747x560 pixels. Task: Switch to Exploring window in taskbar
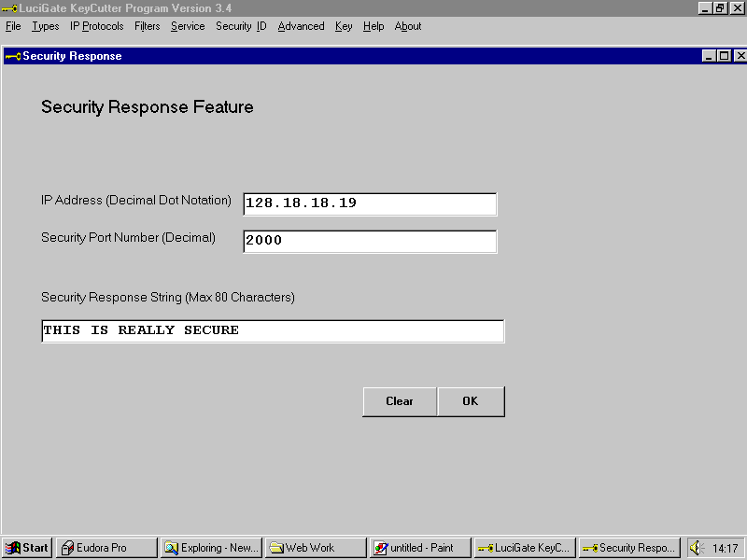[x=211, y=548]
